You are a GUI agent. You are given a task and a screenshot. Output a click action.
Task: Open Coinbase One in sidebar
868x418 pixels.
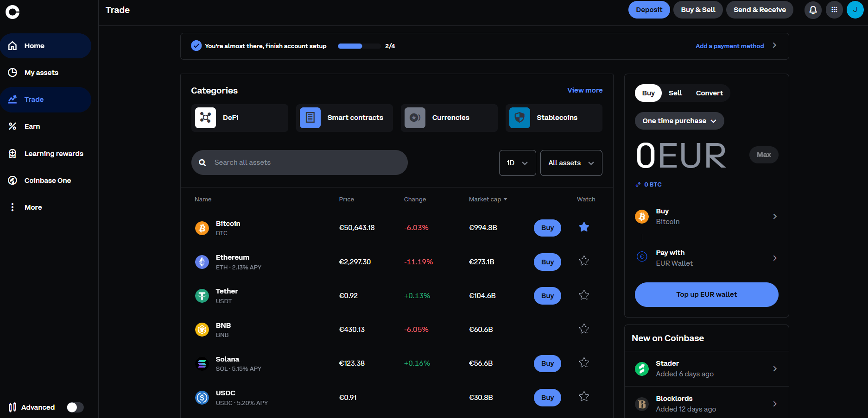[x=45, y=181]
